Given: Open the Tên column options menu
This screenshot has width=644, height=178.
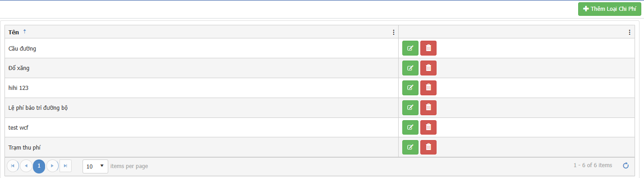Looking at the screenshot, I should [x=394, y=32].
